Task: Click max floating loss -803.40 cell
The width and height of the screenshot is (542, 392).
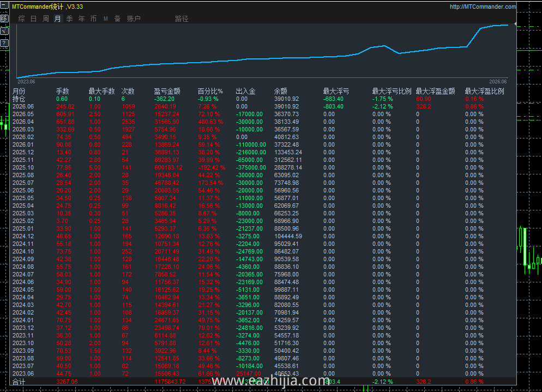Action: click(333, 106)
